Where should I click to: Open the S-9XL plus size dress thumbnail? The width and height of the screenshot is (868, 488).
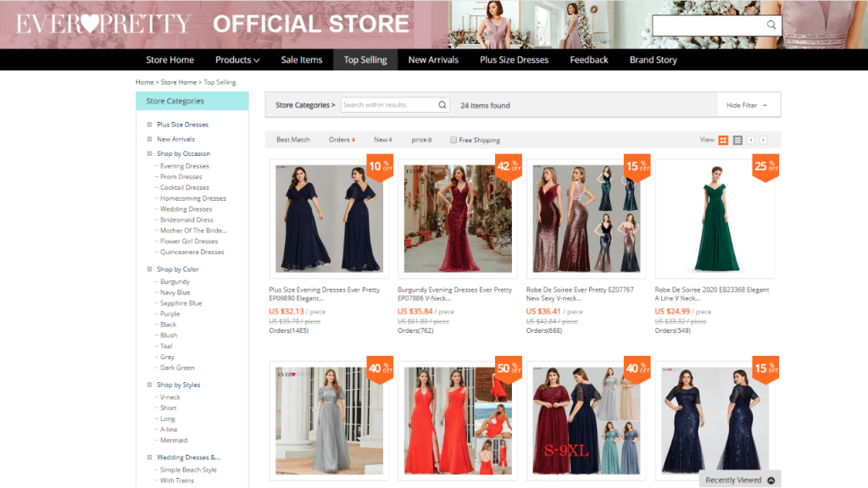click(x=587, y=420)
